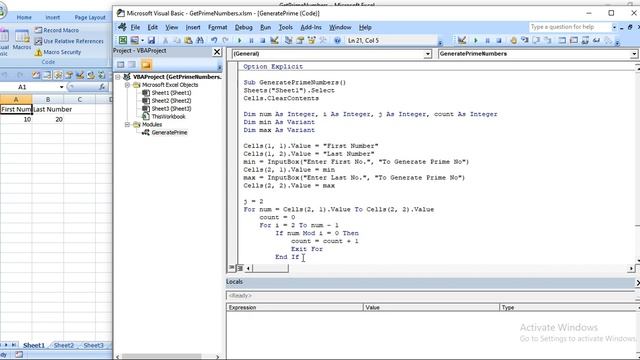Screen dimensions: 640x360
Task: Collapse the Modules folder
Action: pyautogui.click(x=127, y=124)
